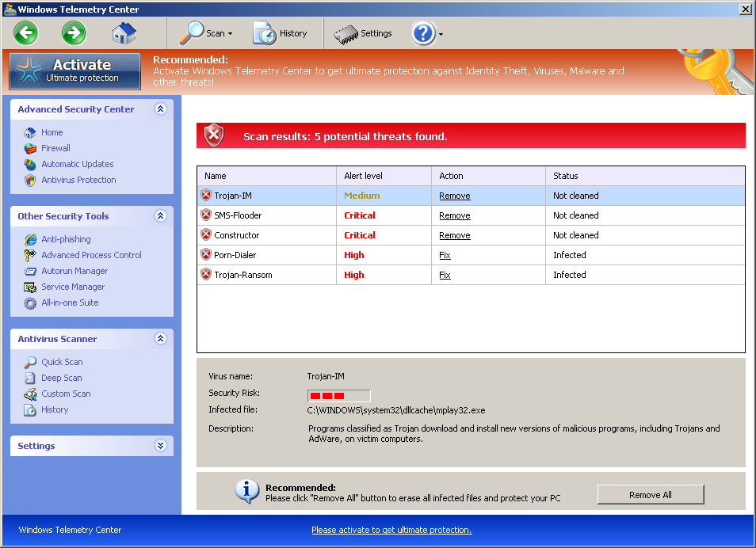Click the Critical alert level for SMS-Flooder
756x548 pixels.
359,215
